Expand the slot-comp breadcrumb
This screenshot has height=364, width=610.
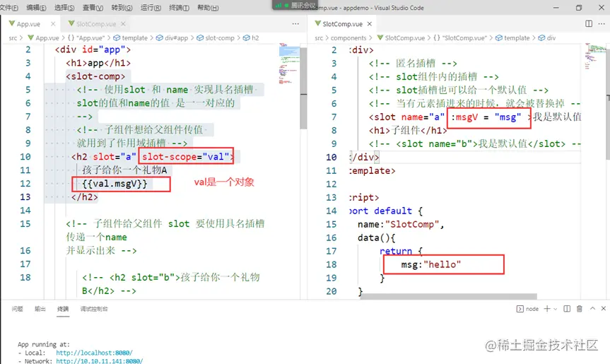click(x=216, y=38)
